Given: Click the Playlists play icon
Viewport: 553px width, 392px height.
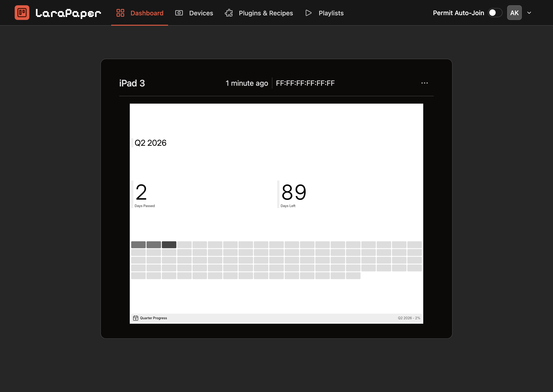Looking at the screenshot, I should [308, 13].
